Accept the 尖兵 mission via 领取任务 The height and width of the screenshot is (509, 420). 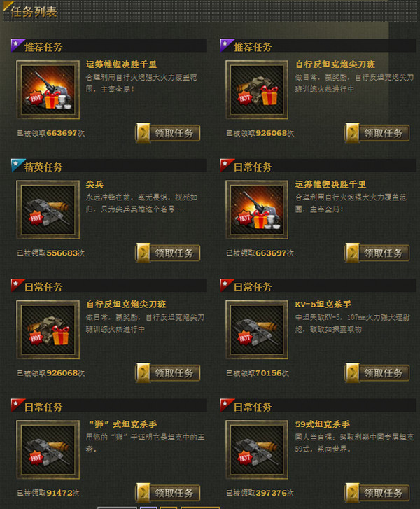pyautogui.click(x=168, y=253)
